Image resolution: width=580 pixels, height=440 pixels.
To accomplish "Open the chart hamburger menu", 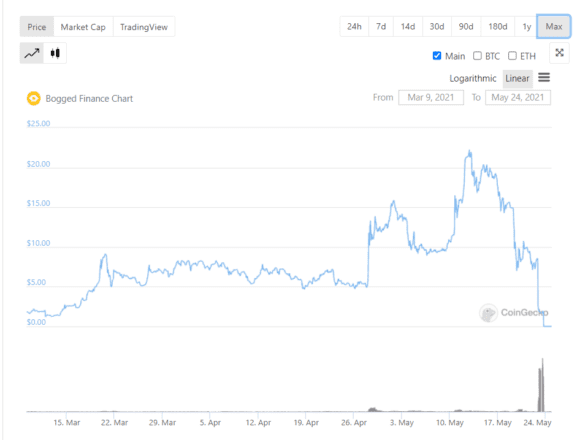I will click(x=544, y=78).
